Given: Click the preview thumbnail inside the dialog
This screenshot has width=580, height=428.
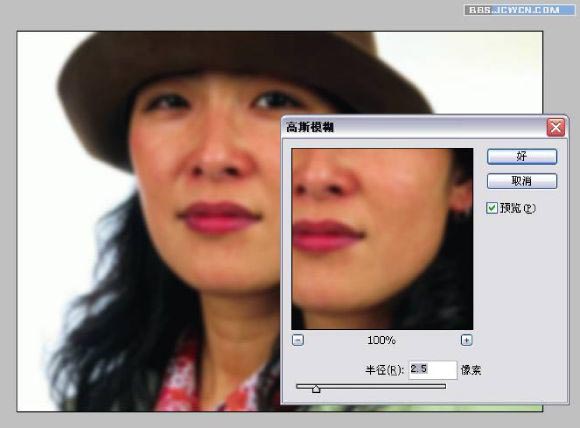Looking at the screenshot, I should (382, 239).
